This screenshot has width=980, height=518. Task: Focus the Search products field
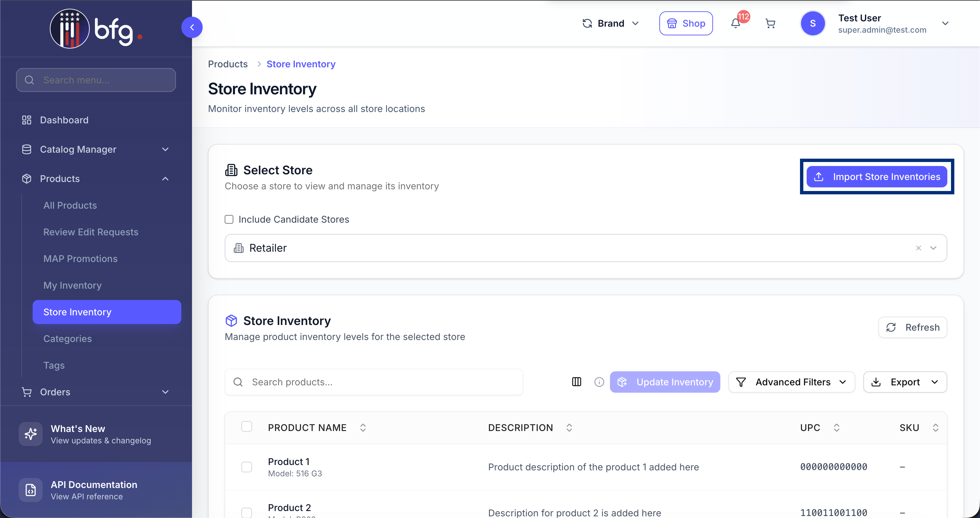[x=374, y=382]
